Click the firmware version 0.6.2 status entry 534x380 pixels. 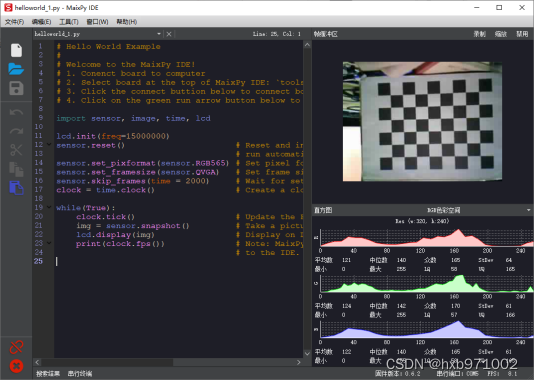[x=397, y=374]
